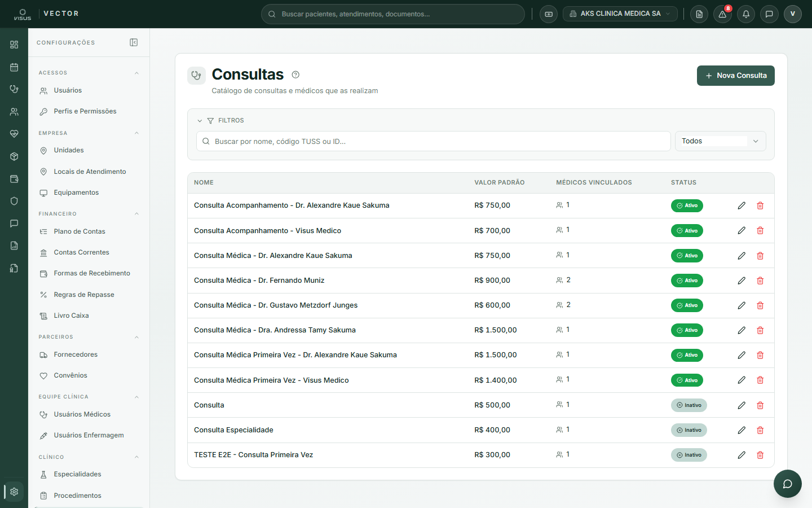Focus the global search patients field
The image size is (812, 508).
tap(393, 14)
